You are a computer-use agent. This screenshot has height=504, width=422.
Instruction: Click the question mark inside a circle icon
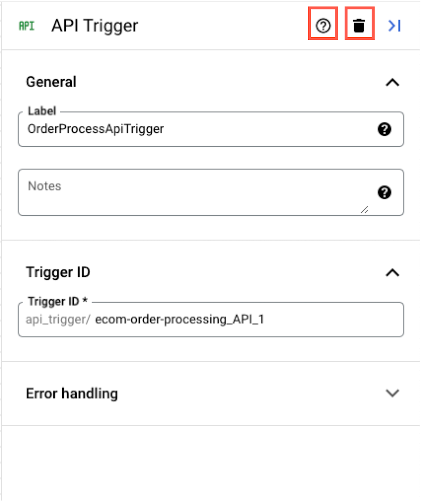[x=322, y=25]
